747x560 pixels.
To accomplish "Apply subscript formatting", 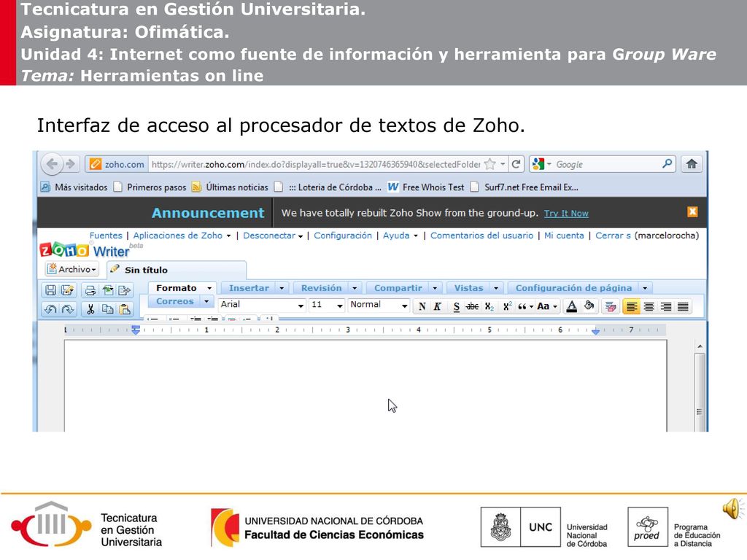I will pyautogui.click(x=489, y=306).
